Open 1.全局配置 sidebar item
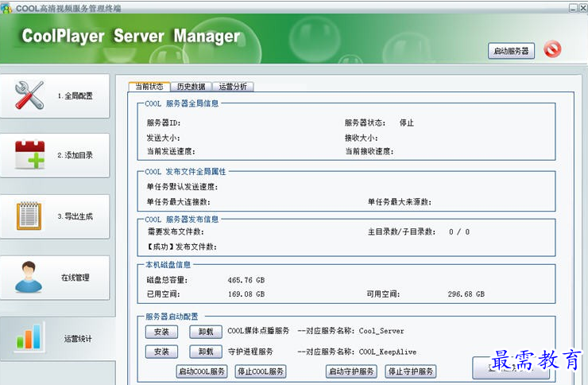The height and width of the screenshot is (385, 588). [55, 96]
